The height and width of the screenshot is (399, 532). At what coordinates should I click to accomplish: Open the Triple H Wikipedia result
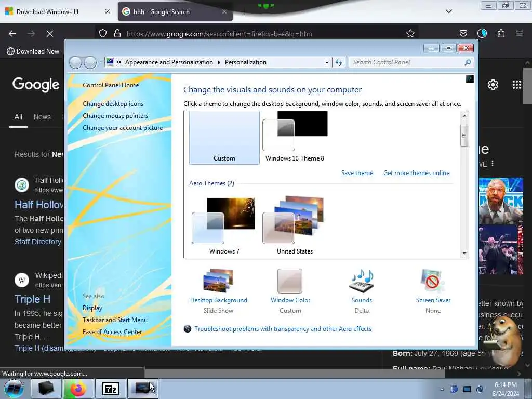click(x=32, y=299)
